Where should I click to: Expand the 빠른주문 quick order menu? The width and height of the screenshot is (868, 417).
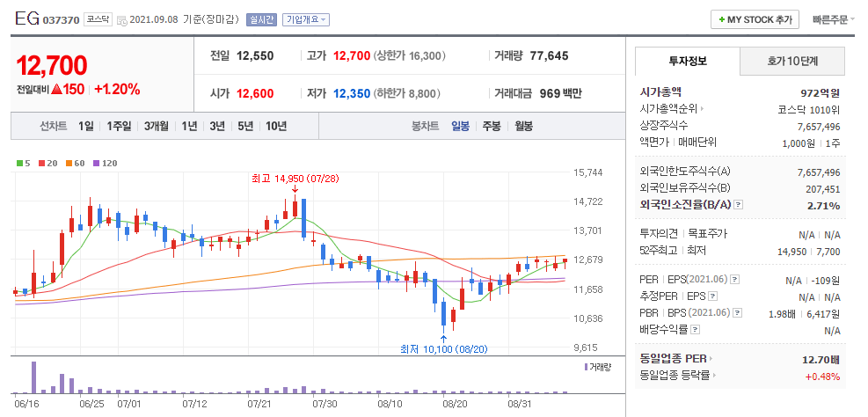pos(833,19)
